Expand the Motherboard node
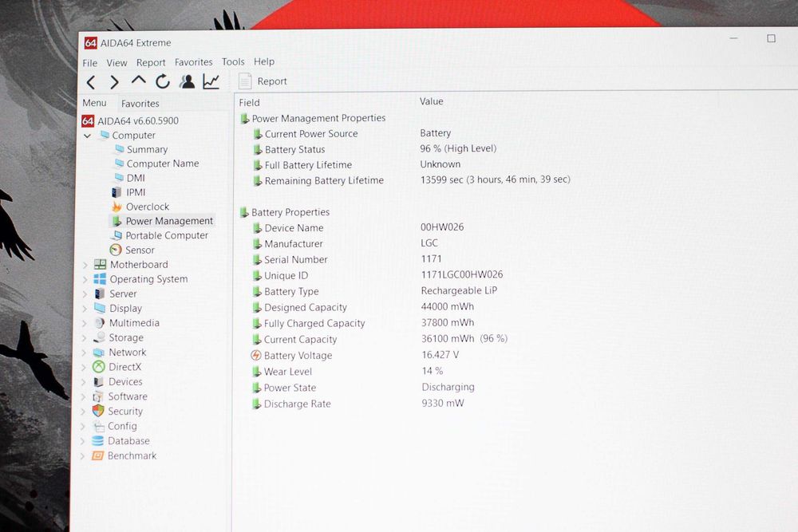This screenshot has height=532, width=798. pyautogui.click(x=85, y=265)
